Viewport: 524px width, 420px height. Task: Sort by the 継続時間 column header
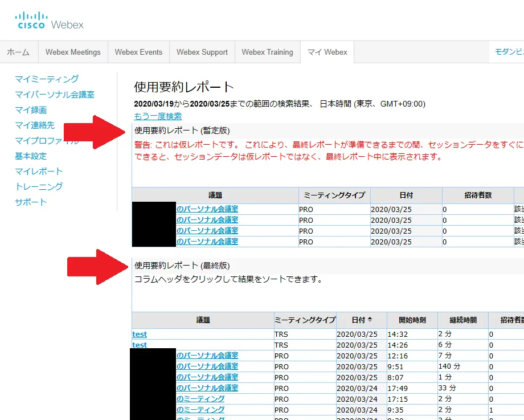(462, 320)
